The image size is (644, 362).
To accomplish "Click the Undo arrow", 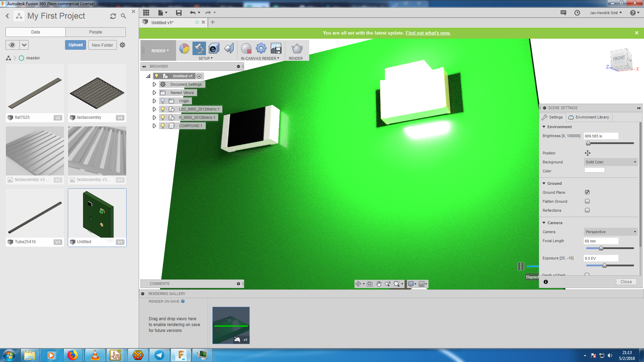I will (193, 13).
